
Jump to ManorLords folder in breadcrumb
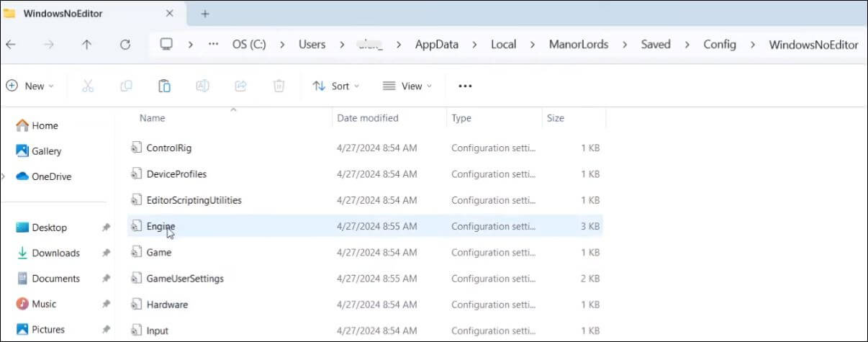[x=579, y=45]
